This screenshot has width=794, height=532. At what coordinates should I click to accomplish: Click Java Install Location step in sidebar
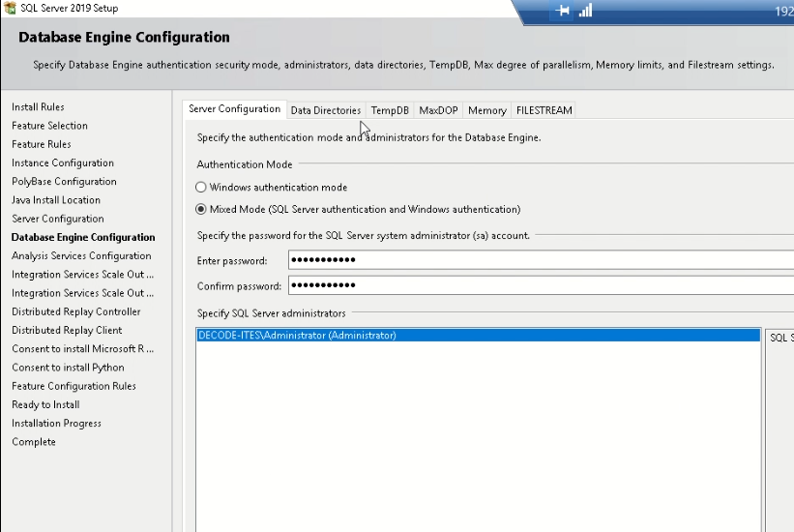pyautogui.click(x=56, y=200)
